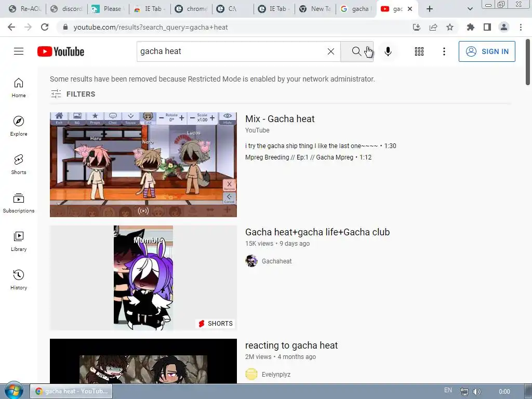This screenshot has width=532, height=399.
Task: Open the Windows Start button
Action: tap(14, 391)
